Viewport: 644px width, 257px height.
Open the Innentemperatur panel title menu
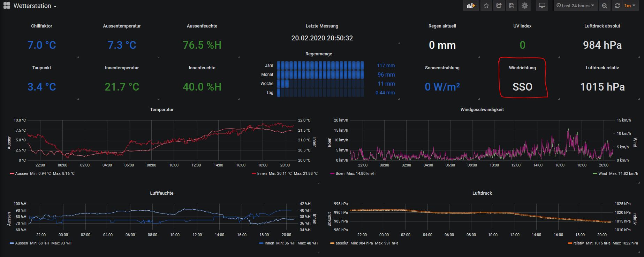point(122,68)
